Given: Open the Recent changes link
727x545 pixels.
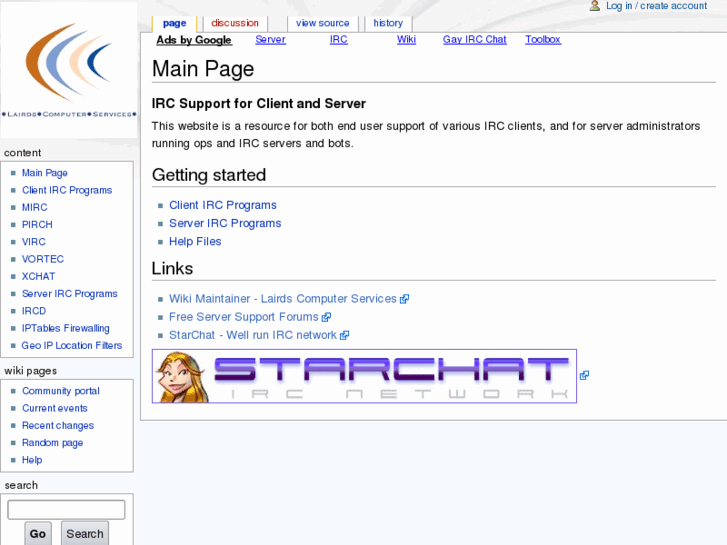Looking at the screenshot, I should point(58,426).
